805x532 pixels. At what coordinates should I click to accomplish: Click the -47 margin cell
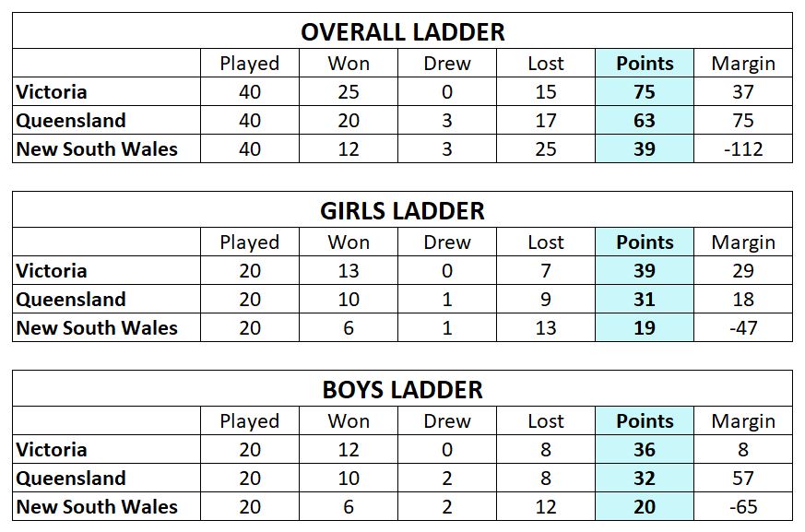point(743,327)
